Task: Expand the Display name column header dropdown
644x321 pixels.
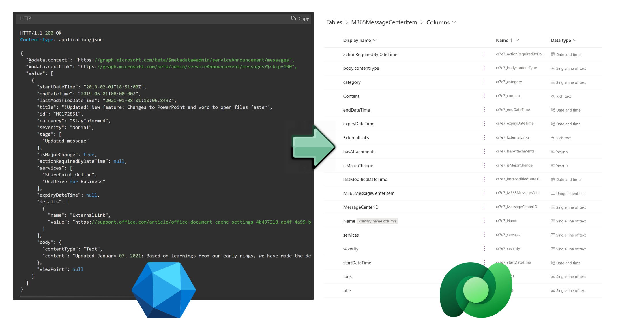Action: point(375,40)
